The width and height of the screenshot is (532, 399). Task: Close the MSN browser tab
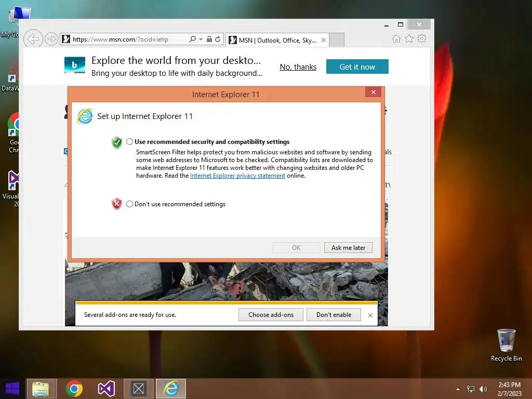[x=324, y=40]
